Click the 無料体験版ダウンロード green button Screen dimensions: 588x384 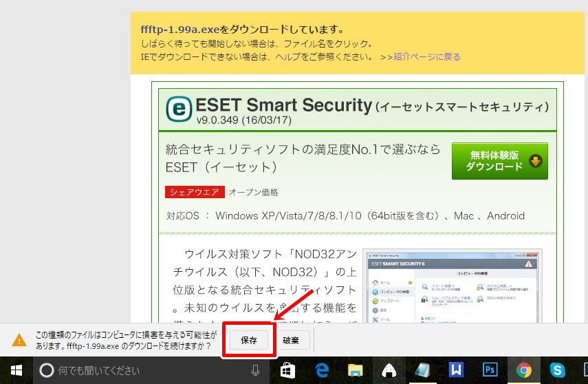point(499,161)
